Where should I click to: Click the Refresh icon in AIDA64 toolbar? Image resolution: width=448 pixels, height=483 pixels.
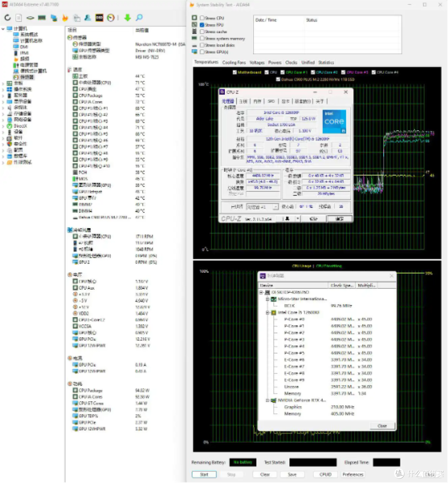click(7, 18)
